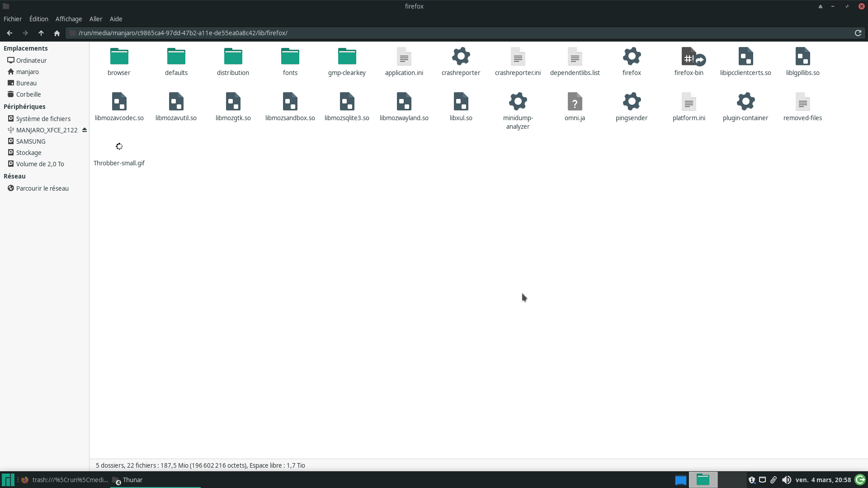
Task: Select the Throbber-small.gif thumbnail
Action: (x=119, y=147)
